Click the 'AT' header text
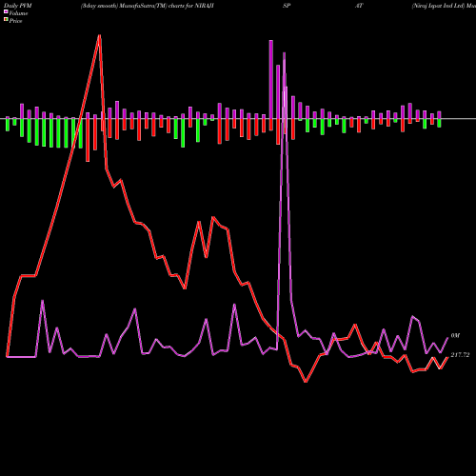The image size is (476, 476). point(359,6)
